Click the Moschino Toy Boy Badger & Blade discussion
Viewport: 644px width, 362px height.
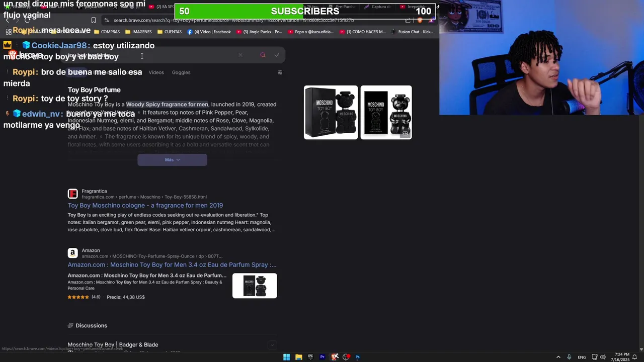113,345
